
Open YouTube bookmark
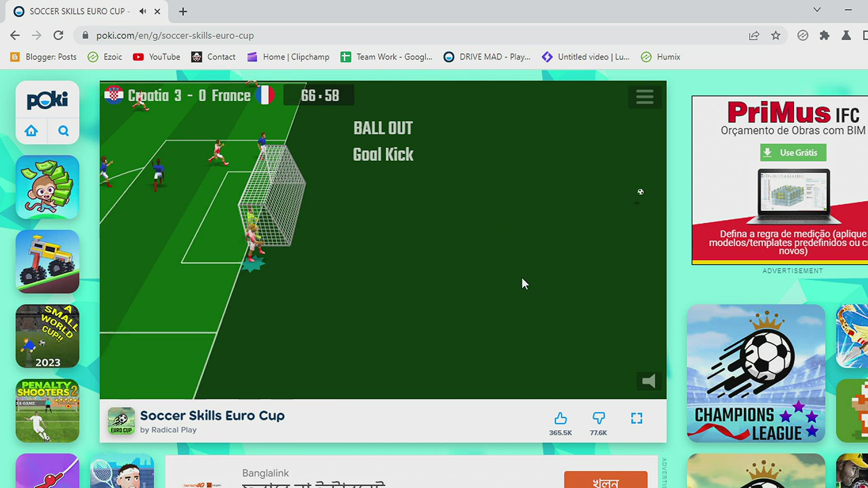156,57
